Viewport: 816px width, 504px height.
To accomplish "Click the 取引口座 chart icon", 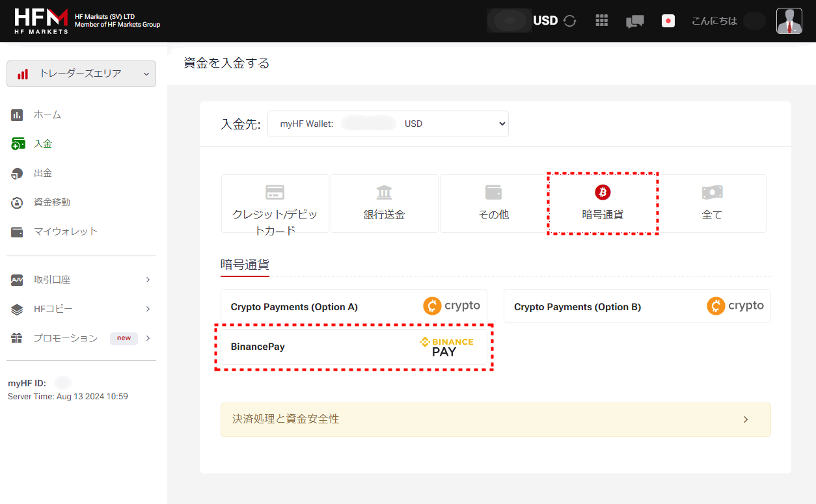I will [x=18, y=280].
